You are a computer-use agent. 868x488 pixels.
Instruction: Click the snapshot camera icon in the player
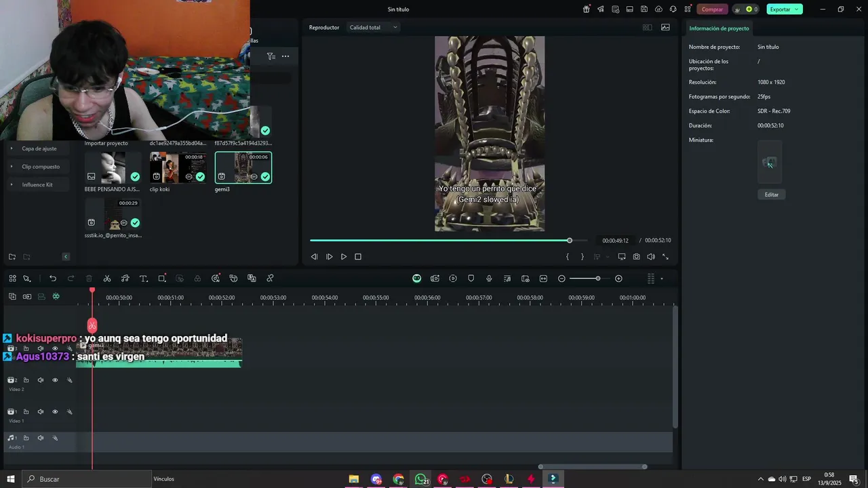click(x=636, y=257)
